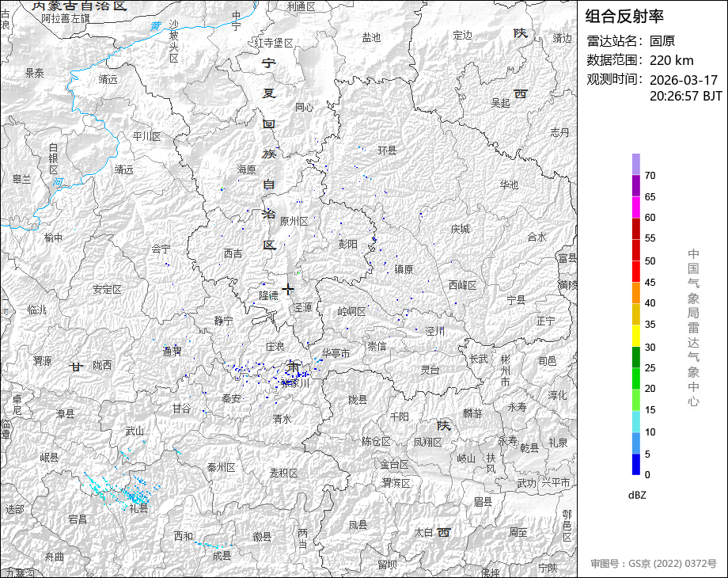This screenshot has width=728, height=578.
Task: Click the 麦积区 district label
Action: point(283,473)
